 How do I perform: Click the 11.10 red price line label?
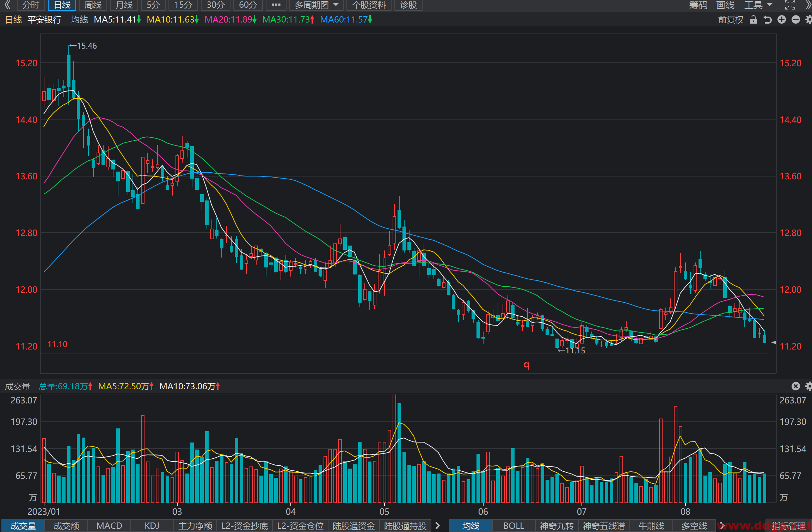tap(57, 344)
